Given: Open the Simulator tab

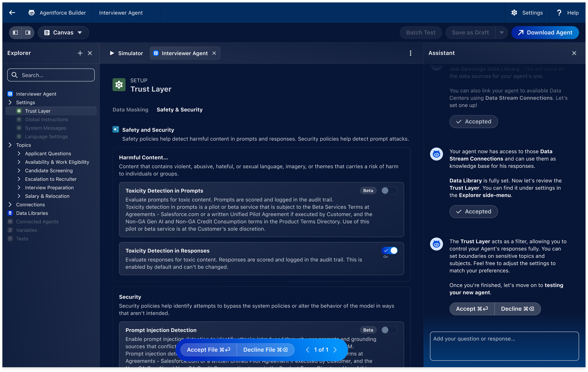Looking at the screenshot, I should pos(126,53).
